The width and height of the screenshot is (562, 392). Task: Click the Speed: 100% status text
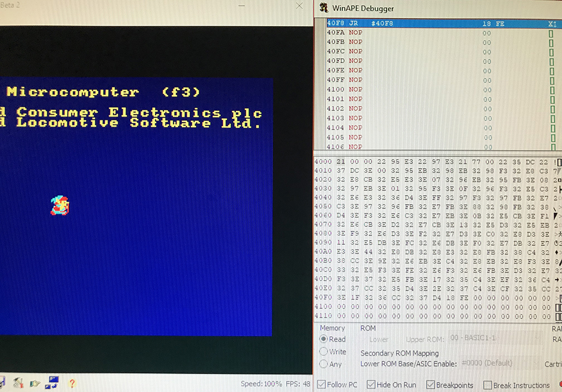point(261,384)
